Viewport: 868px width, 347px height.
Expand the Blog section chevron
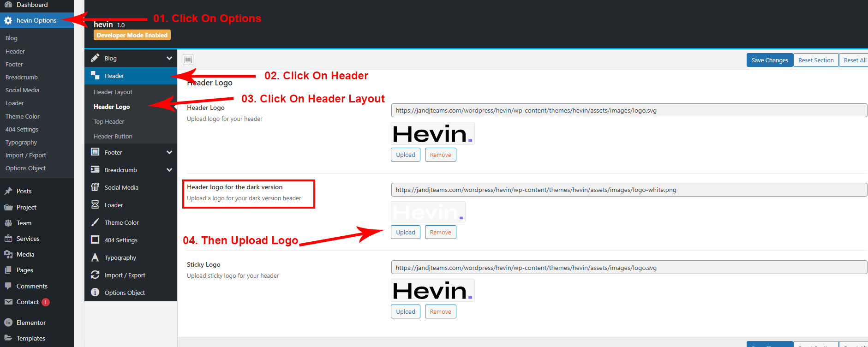coord(169,58)
